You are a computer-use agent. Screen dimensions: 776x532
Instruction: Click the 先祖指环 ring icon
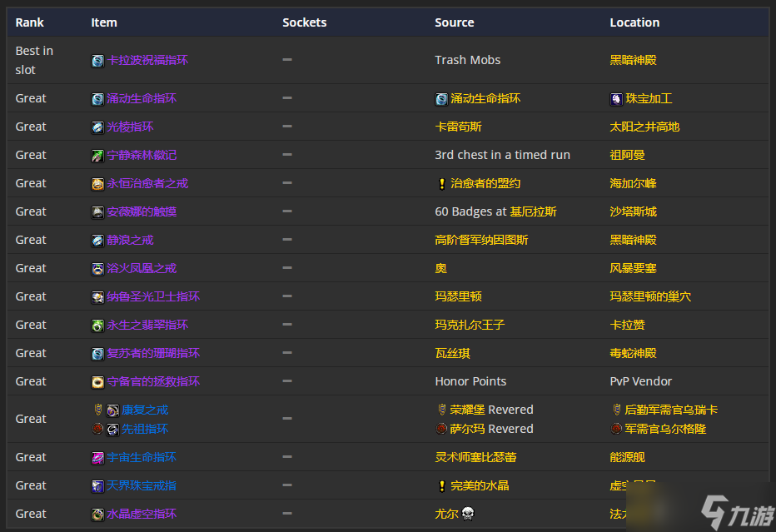pyautogui.click(x=113, y=429)
